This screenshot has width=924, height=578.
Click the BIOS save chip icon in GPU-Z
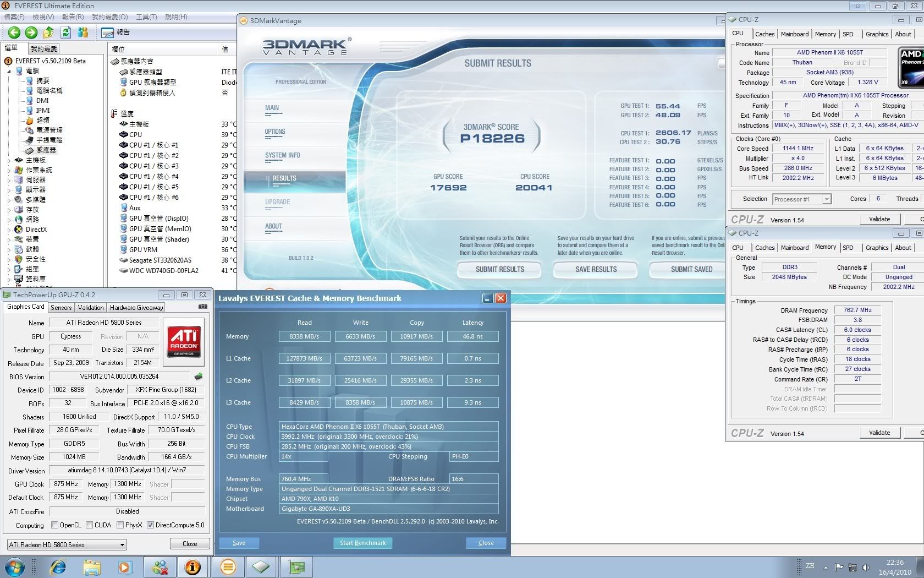(199, 377)
